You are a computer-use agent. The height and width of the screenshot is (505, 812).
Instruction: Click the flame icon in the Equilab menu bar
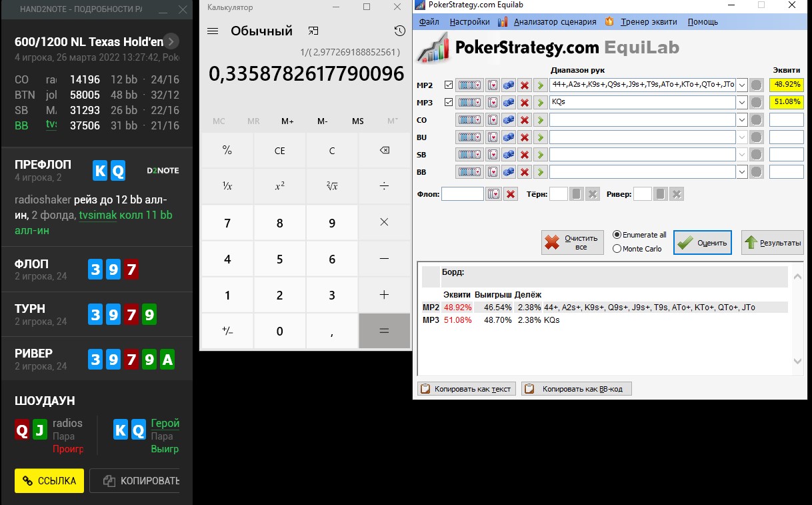(x=609, y=21)
